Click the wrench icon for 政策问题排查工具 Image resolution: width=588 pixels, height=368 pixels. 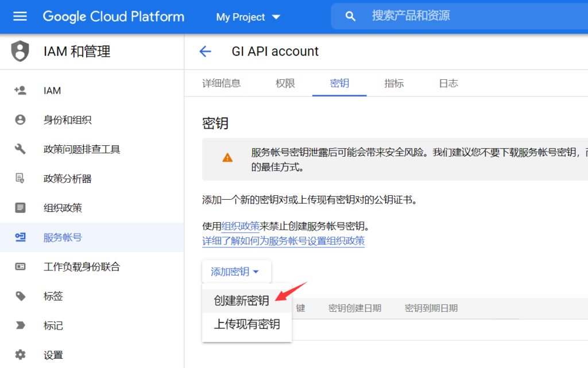click(20, 149)
